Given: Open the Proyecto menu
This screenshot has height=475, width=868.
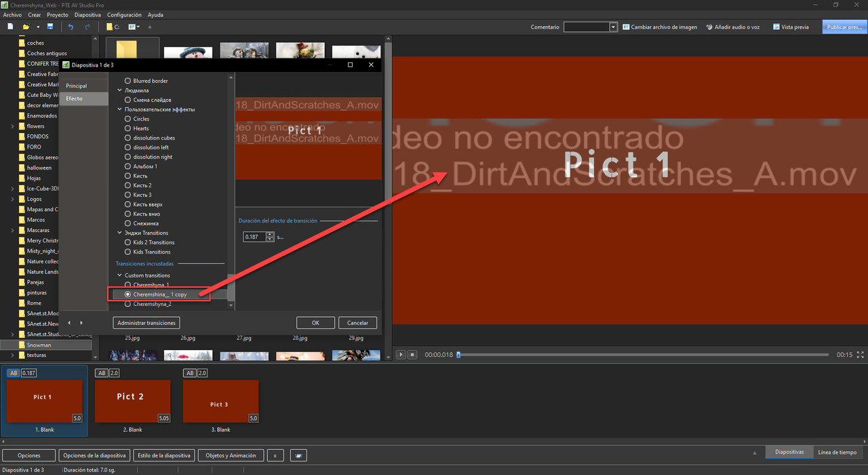Looking at the screenshot, I should tap(58, 14).
